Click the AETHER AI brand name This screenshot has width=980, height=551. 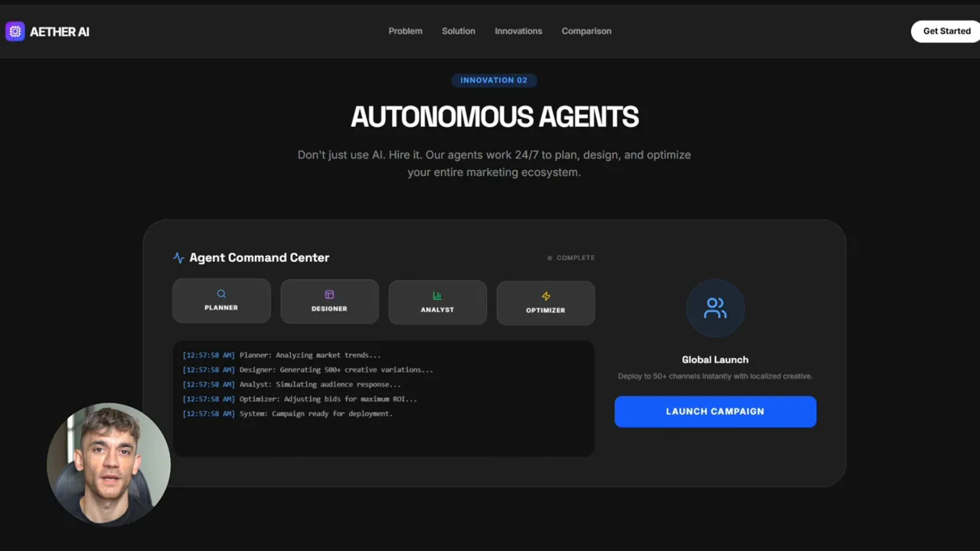[60, 31]
